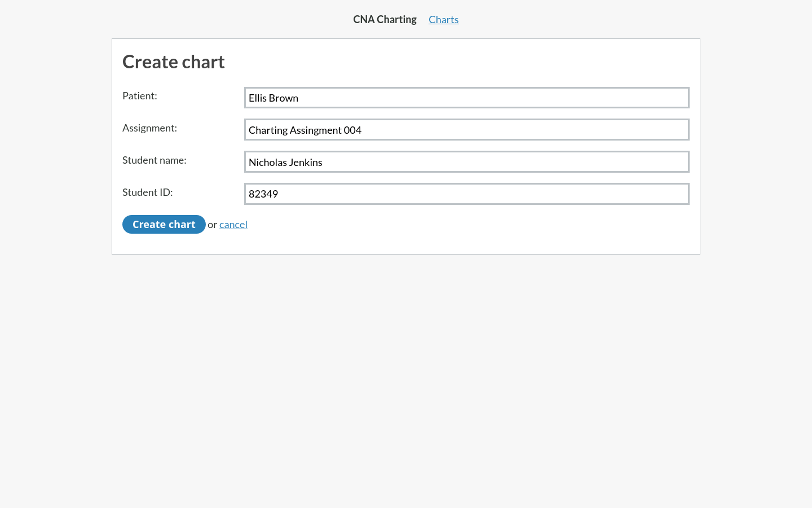Focus the Assignment input field

(466, 130)
